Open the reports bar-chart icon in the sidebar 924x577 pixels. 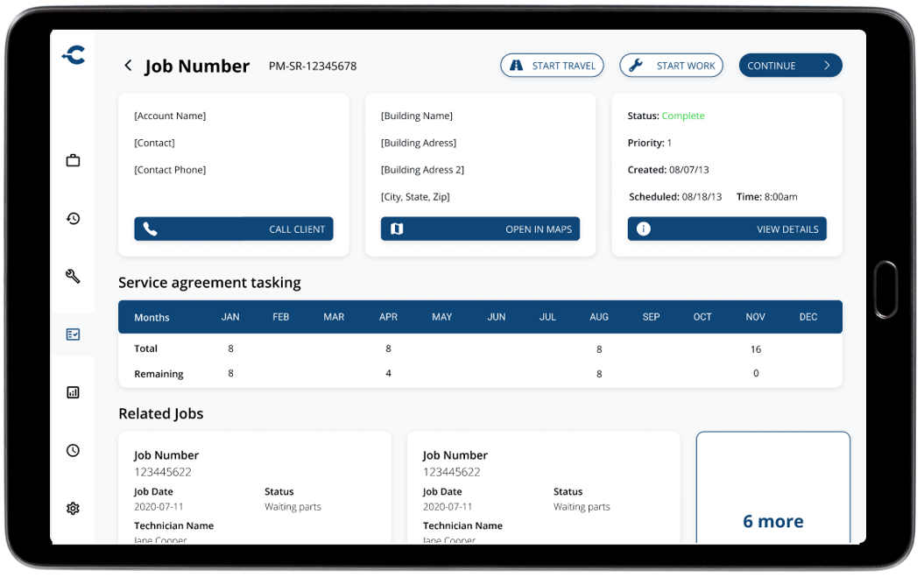click(73, 392)
